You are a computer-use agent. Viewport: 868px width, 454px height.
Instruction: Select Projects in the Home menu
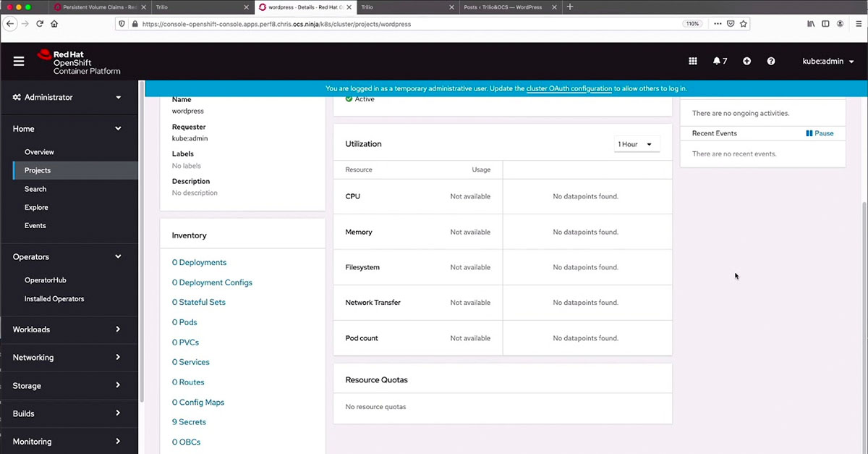click(x=38, y=170)
